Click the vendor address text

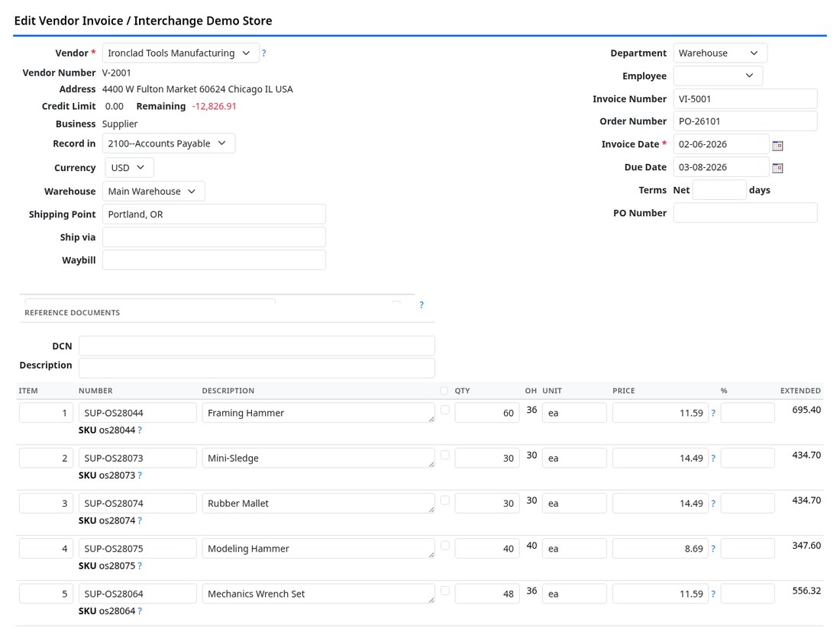coord(197,89)
